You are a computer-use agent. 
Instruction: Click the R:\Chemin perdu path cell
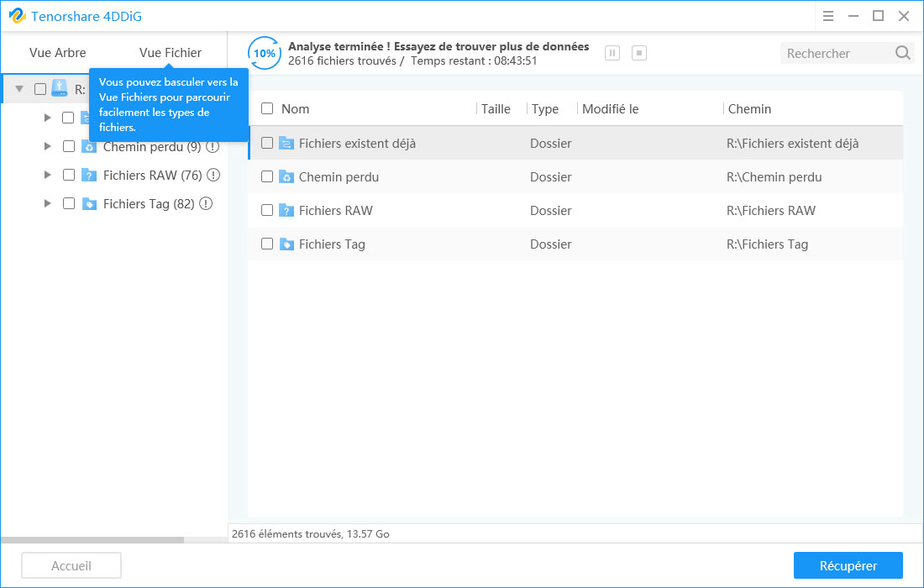coord(774,176)
